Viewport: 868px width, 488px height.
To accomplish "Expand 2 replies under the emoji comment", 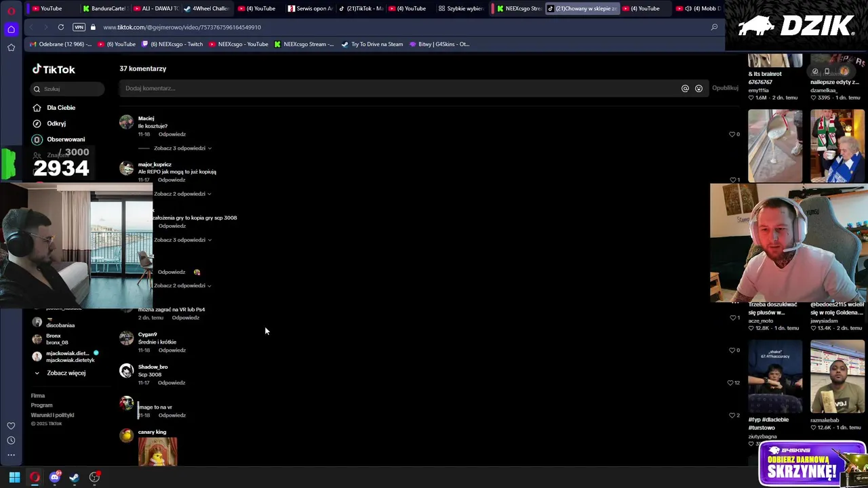I will click(x=182, y=285).
